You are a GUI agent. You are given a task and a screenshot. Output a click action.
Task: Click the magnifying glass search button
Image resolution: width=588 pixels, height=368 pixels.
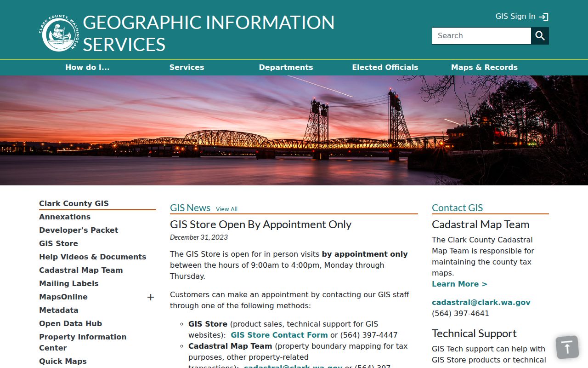pyautogui.click(x=540, y=36)
